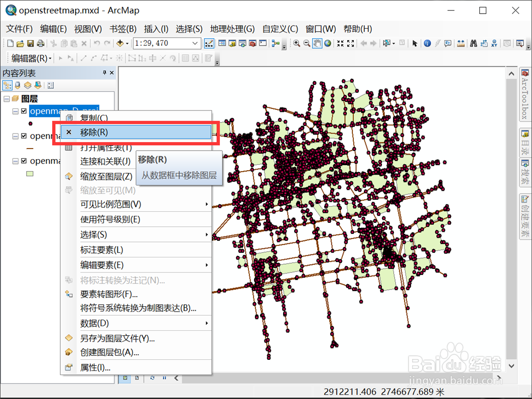This screenshot has width=532, height=399.
Task: Toggle visibility of the second openmap line layer
Action: point(24,136)
